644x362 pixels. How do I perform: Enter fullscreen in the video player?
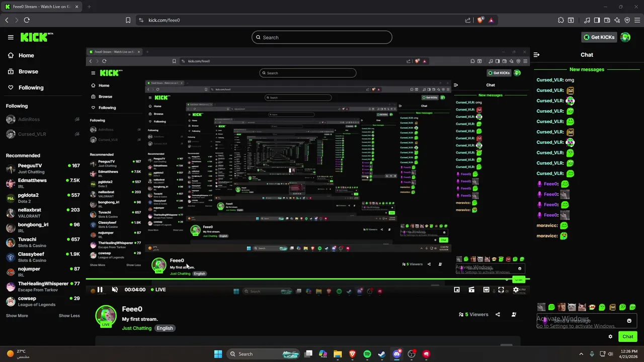point(501,290)
